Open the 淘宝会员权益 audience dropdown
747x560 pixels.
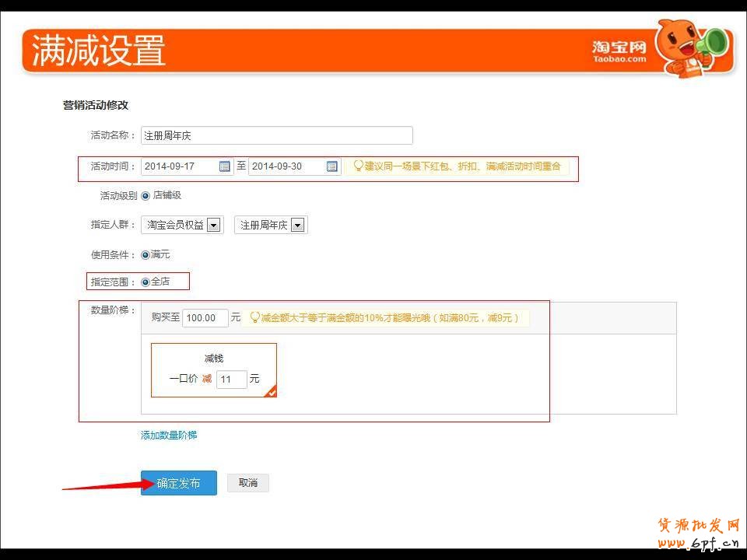point(182,225)
